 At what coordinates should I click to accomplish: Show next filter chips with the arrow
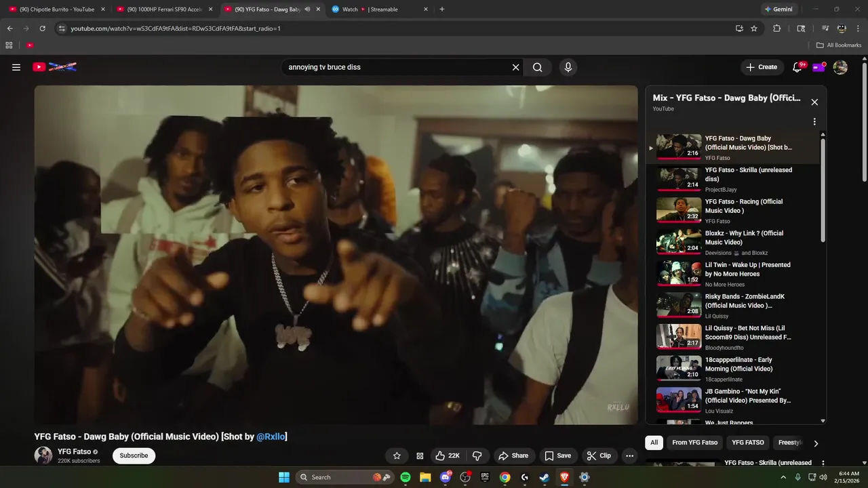(x=816, y=443)
